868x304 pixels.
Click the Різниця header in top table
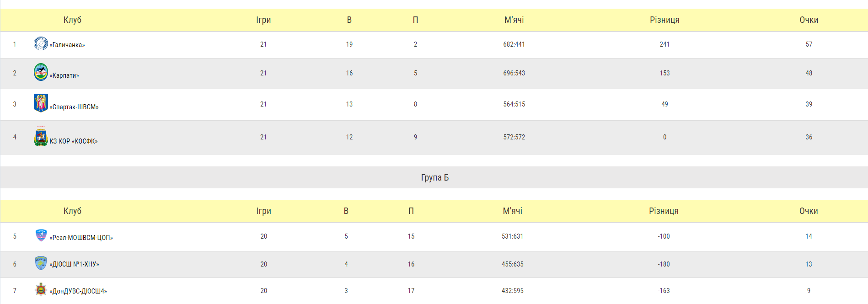point(664,20)
